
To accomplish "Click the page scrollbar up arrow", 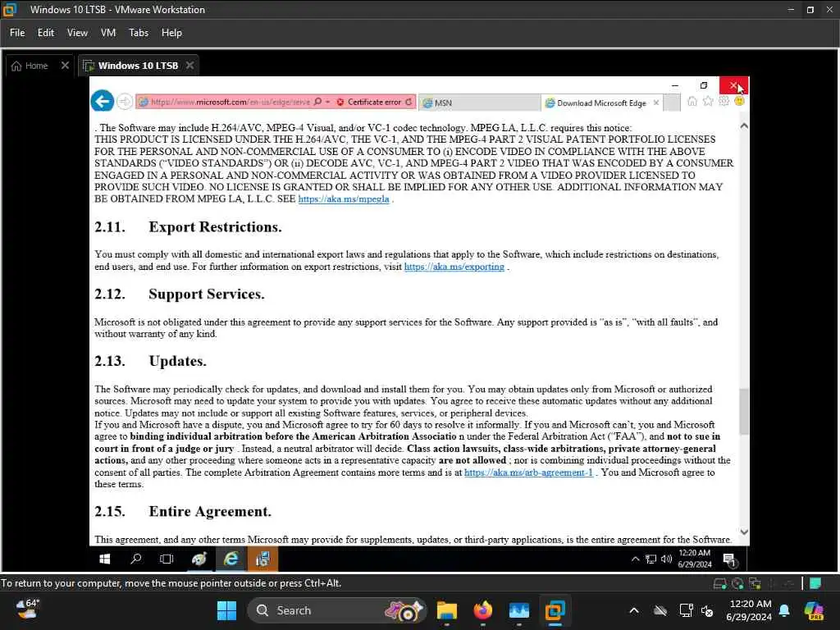I will point(743,126).
